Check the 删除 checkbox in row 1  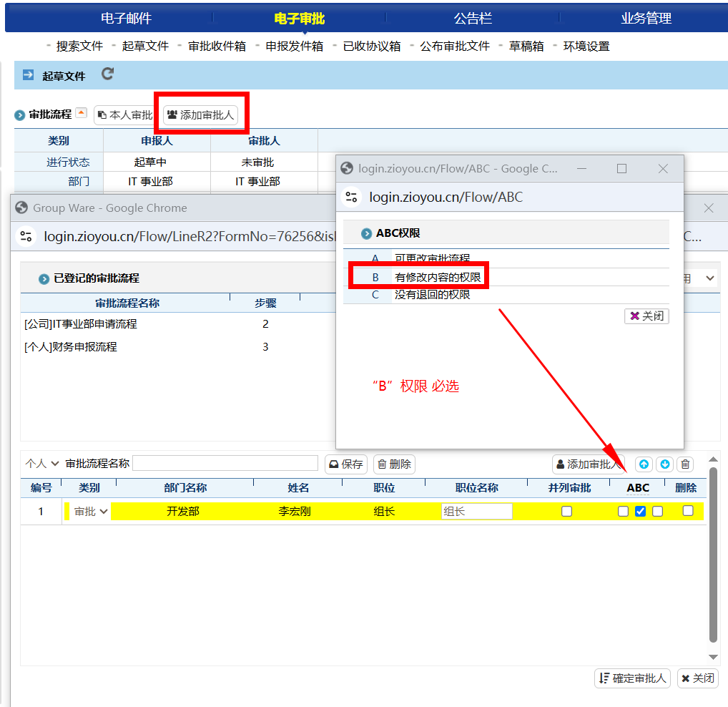(x=688, y=511)
